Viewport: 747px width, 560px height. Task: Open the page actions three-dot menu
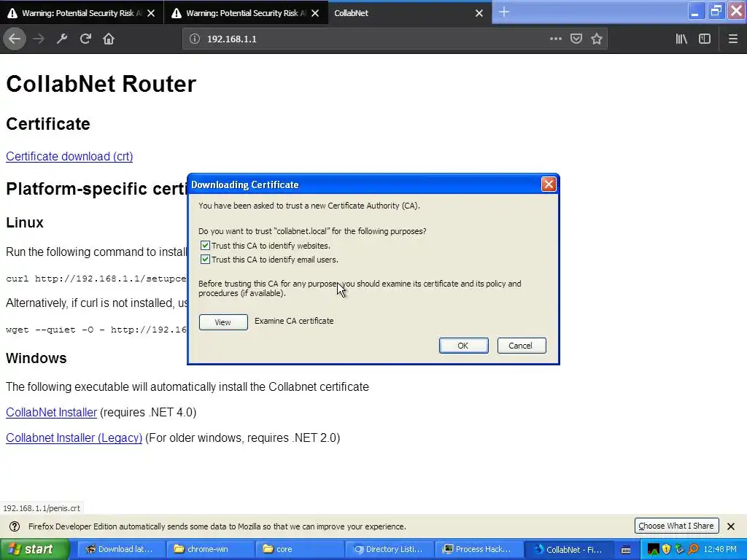pos(555,39)
